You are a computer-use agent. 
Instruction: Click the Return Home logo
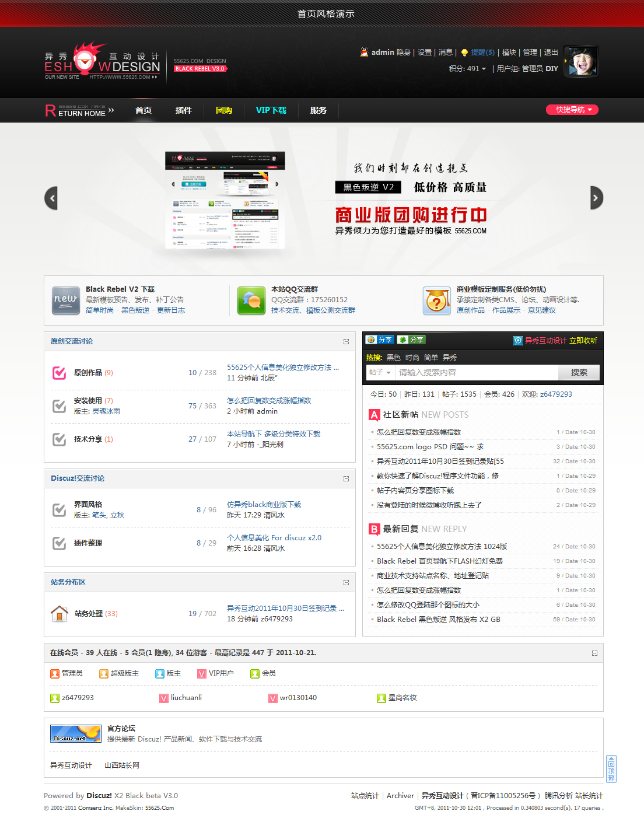click(x=79, y=110)
